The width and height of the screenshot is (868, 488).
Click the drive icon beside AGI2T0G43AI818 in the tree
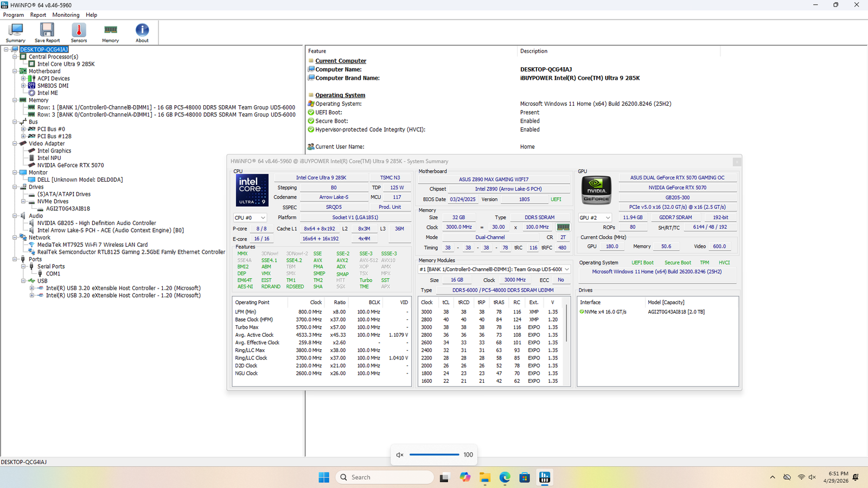point(40,208)
